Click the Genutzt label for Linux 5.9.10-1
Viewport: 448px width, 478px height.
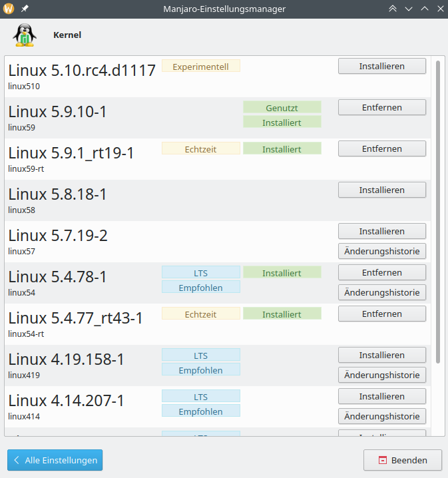click(x=282, y=107)
